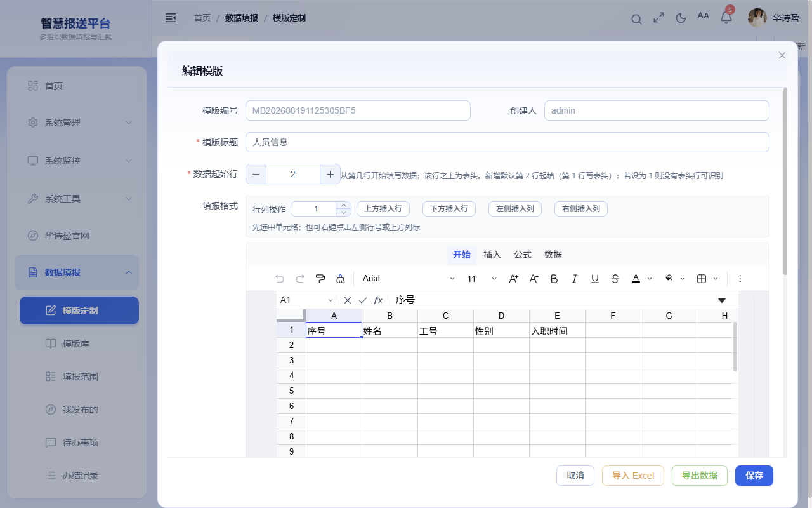Increase font size with A+ icon
The height and width of the screenshot is (508, 812).
click(x=514, y=279)
